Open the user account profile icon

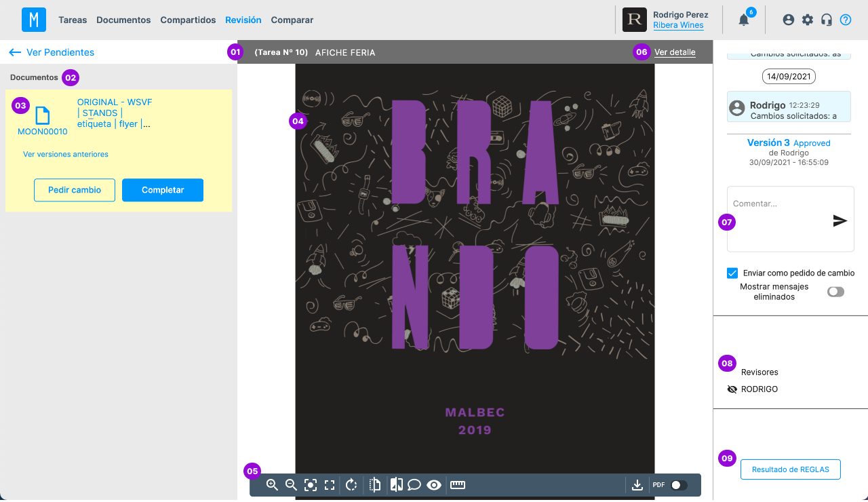coord(788,20)
